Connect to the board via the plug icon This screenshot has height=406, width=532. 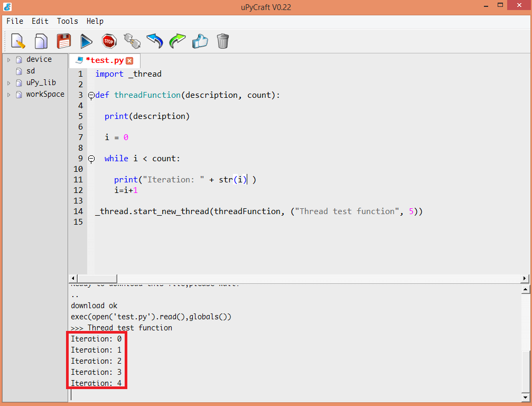(x=132, y=41)
